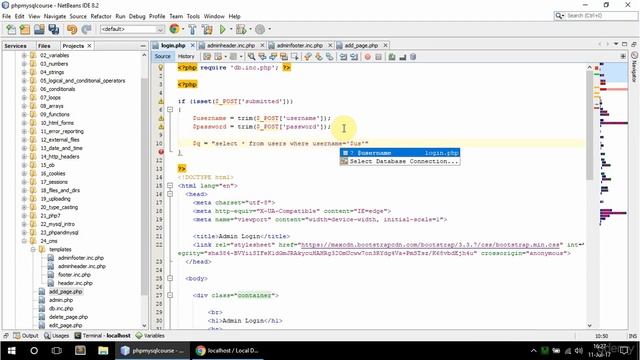Click the New File toolbar icon
Image resolution: width=640 pixels, height=360 pixels.
point(11,29)
